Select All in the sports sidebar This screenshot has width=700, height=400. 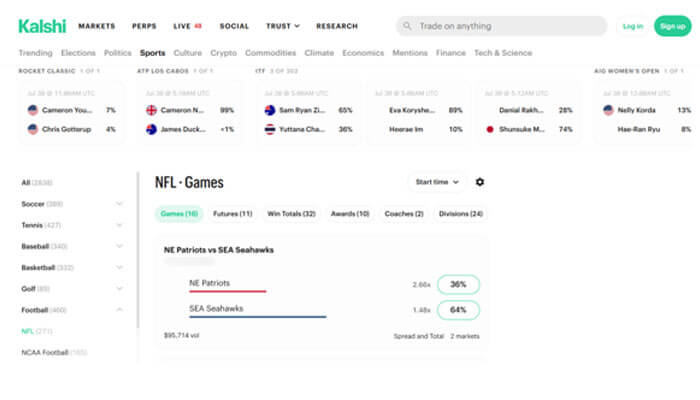pos(37,183)
